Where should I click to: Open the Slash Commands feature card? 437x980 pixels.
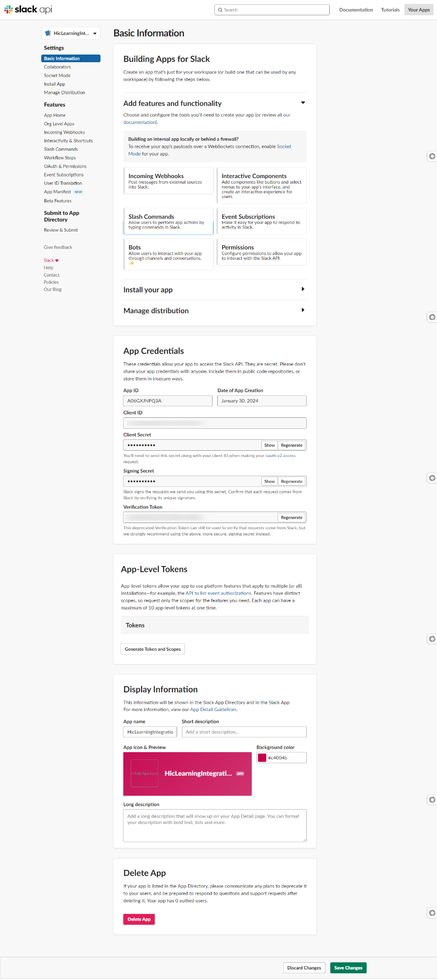coord(168,221)
